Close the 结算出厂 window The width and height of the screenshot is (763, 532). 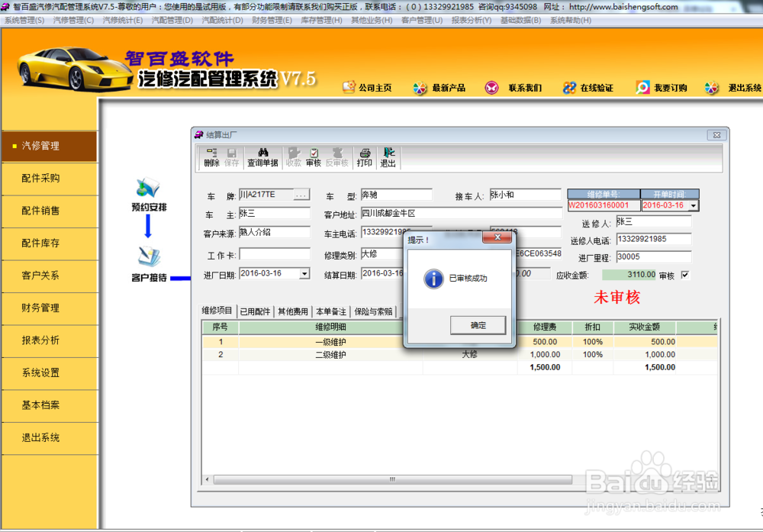pos(716,135)
